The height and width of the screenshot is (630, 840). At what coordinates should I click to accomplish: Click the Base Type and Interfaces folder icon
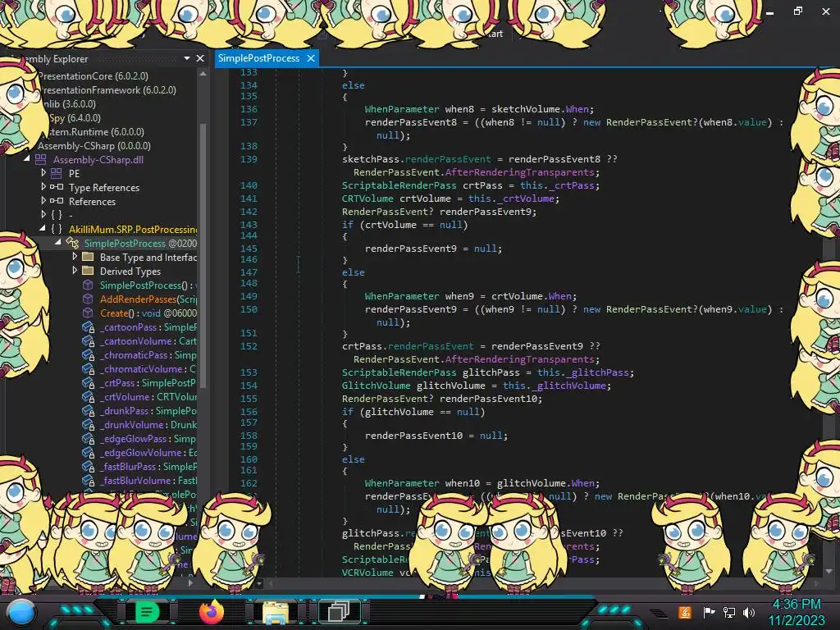pos(88,257)
